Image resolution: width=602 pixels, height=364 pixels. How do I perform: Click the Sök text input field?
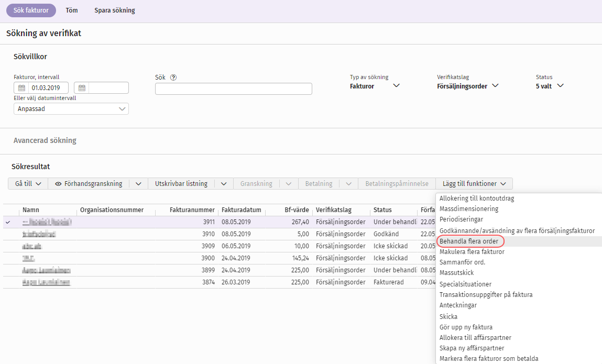234,89
